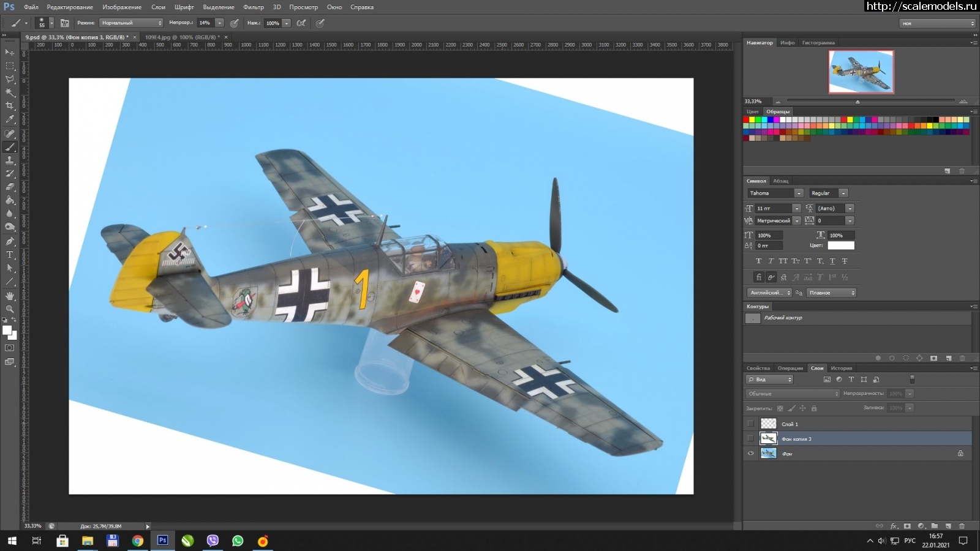The width and height of the screenshot is (980, 551).
Task: Select the Healing Brush tool
Action: pos(10,133)
